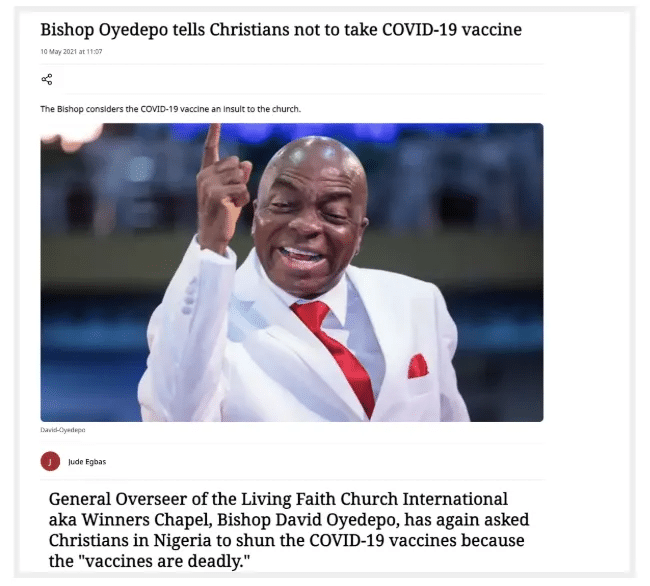The height and width of the screenshot is (586, 650).
Task: Click the headline about Bishop Oyedepo
Action: click(281, 30)
